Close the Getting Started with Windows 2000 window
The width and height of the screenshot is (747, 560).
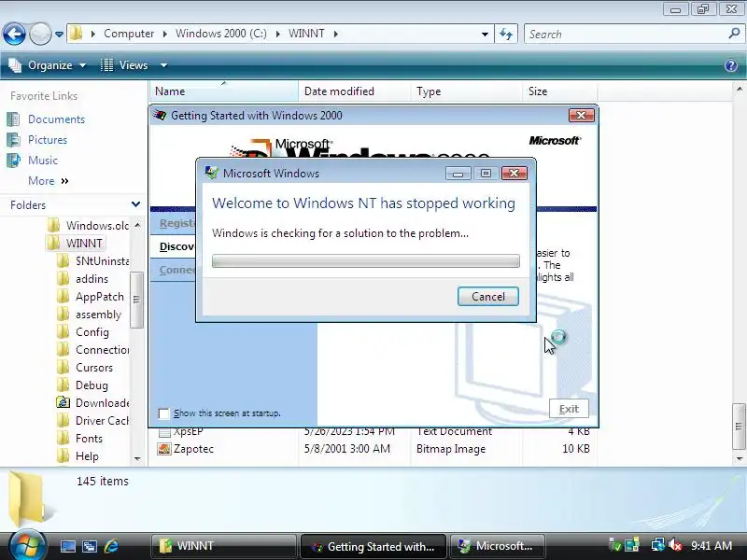coord(581,115)
